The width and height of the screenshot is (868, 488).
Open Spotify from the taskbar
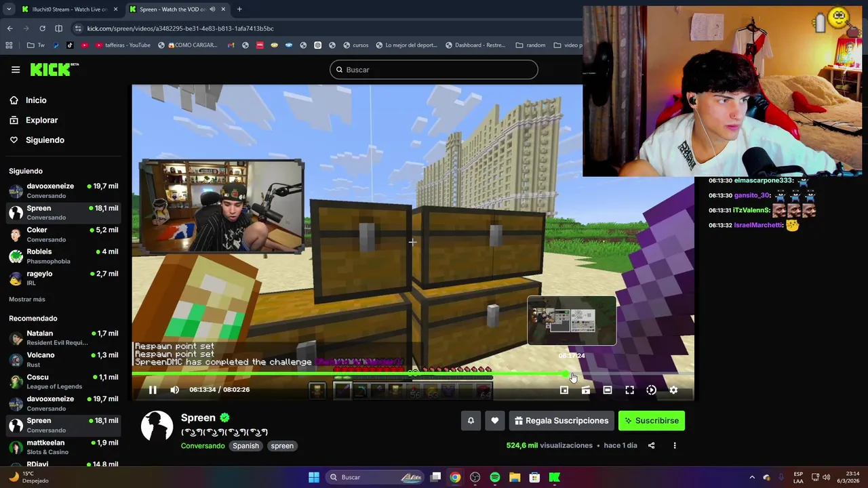(495, 477)
